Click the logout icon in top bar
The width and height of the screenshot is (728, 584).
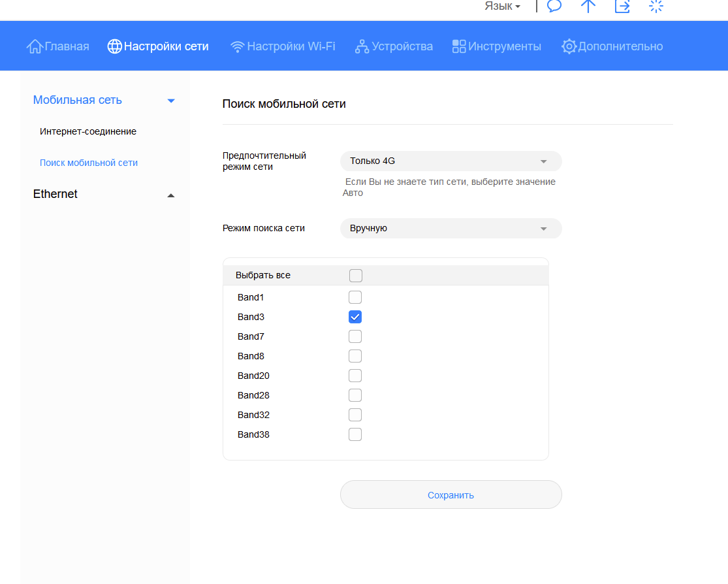pyautogui.click(x=622, y=7)
